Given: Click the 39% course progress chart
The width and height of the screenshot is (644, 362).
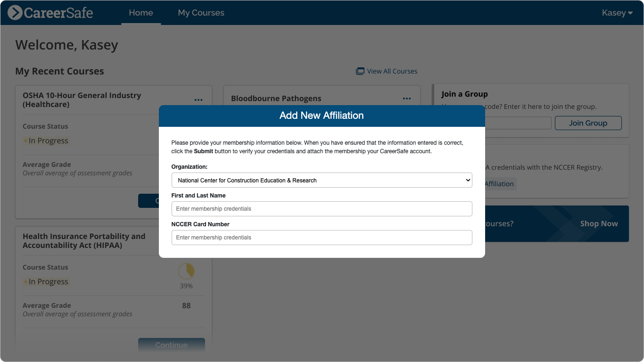Looking at the screenshot, I should click(186, 272).
